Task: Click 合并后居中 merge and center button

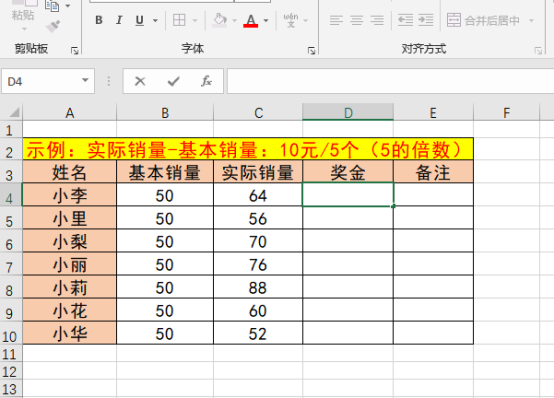Action: 483,21
